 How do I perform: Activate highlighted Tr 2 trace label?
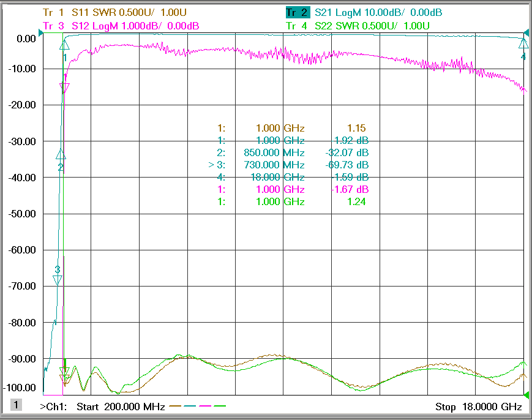coord(298,13)
